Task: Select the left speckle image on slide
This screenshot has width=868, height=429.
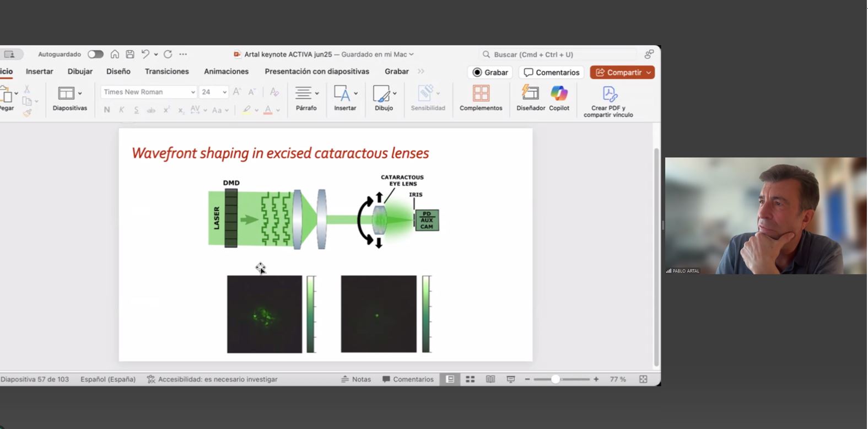Action: [x=265, y=314]
